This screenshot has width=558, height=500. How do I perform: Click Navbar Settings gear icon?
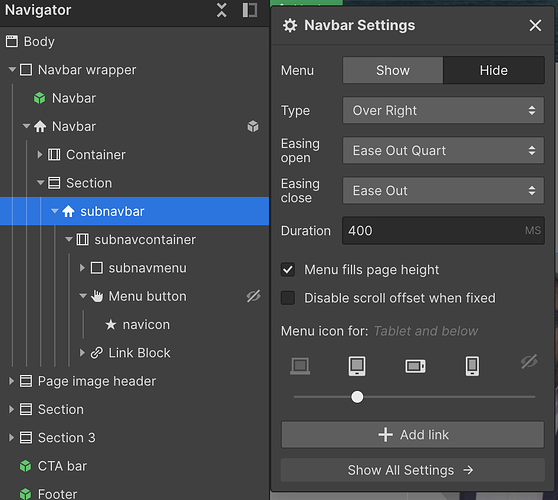coord(290,26)
